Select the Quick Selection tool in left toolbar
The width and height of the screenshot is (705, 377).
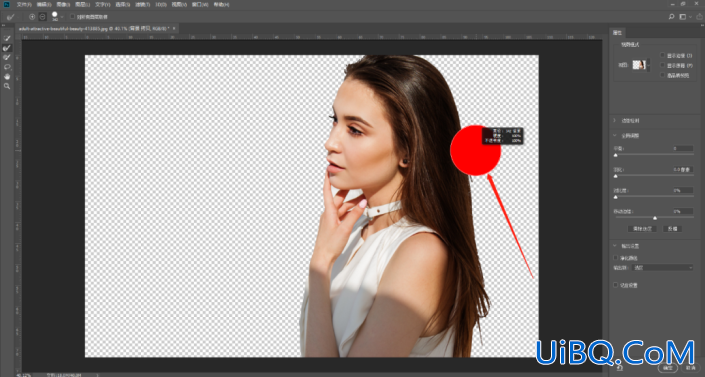pos(7,39)
